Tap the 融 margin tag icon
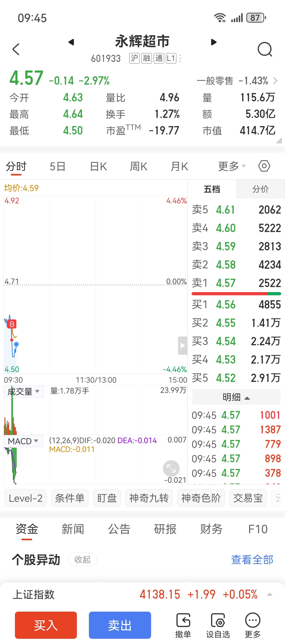Image resolution: width=285 pixels, height=644 pixels. coord(147,58)
